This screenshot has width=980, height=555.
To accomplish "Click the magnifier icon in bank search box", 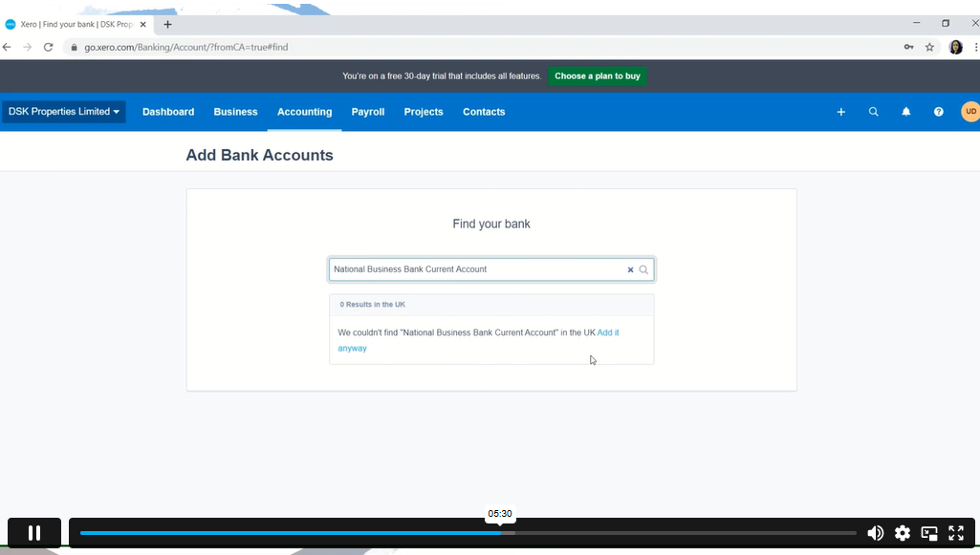I will (x=643, y=270).
